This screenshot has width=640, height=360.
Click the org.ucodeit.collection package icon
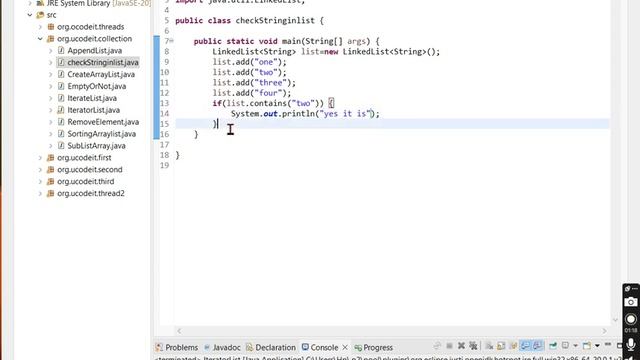(51, 39)
